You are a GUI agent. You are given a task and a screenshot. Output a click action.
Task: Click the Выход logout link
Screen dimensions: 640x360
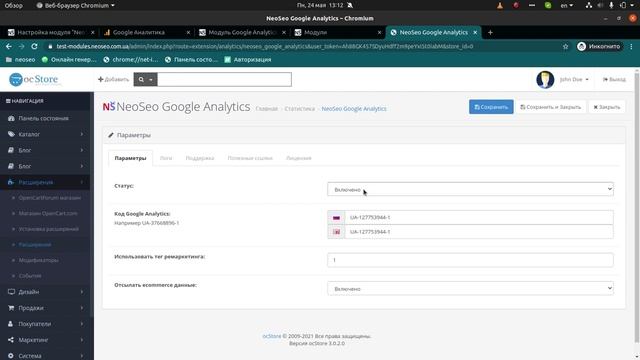coord(614,79)
